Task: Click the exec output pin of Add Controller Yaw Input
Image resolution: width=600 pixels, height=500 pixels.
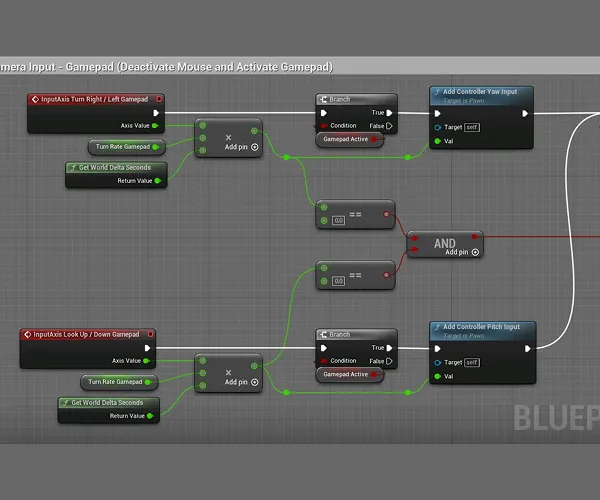Action: point(524,113)
